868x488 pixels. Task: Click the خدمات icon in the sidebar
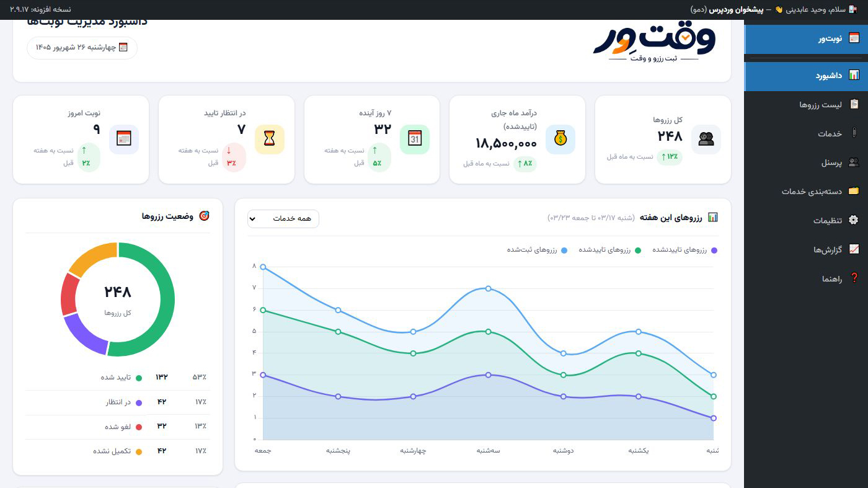[854, 133]
